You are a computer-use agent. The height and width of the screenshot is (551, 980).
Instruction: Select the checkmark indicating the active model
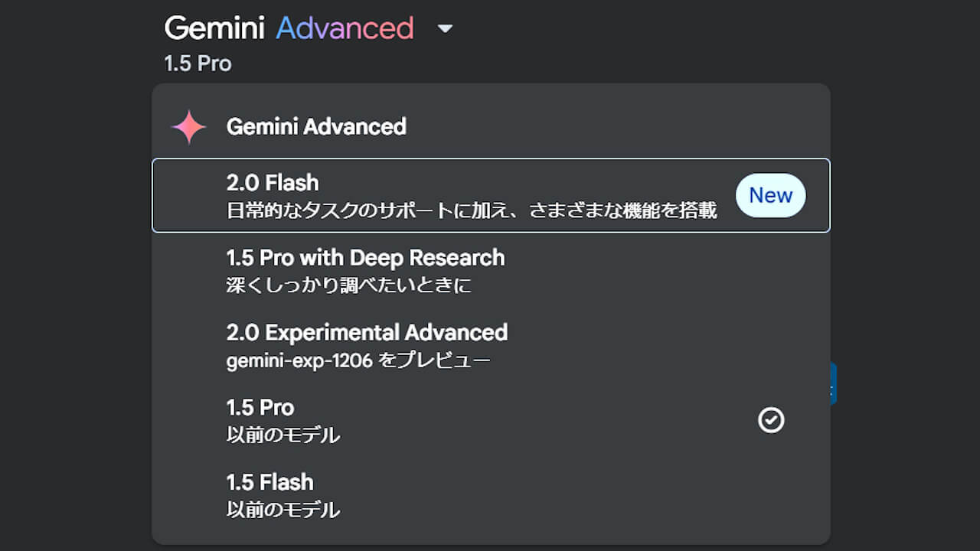click(772, 420)
